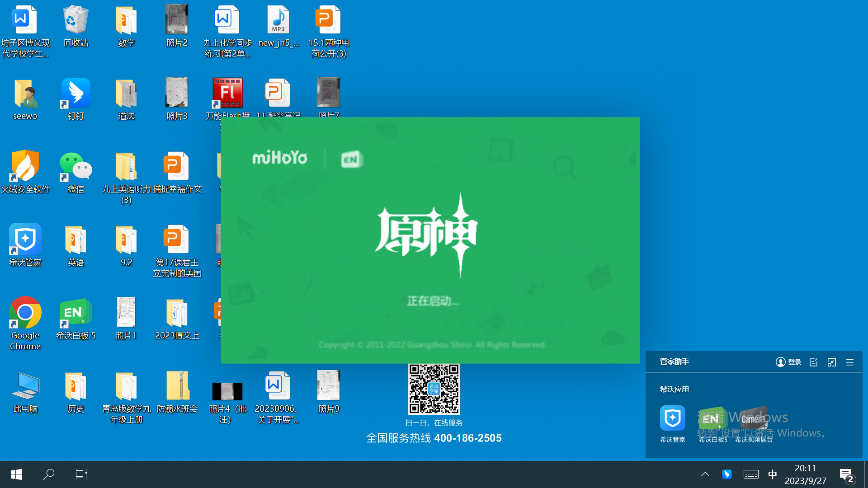Launch the 微信 WeChat shortcut

tap(76, 173)
